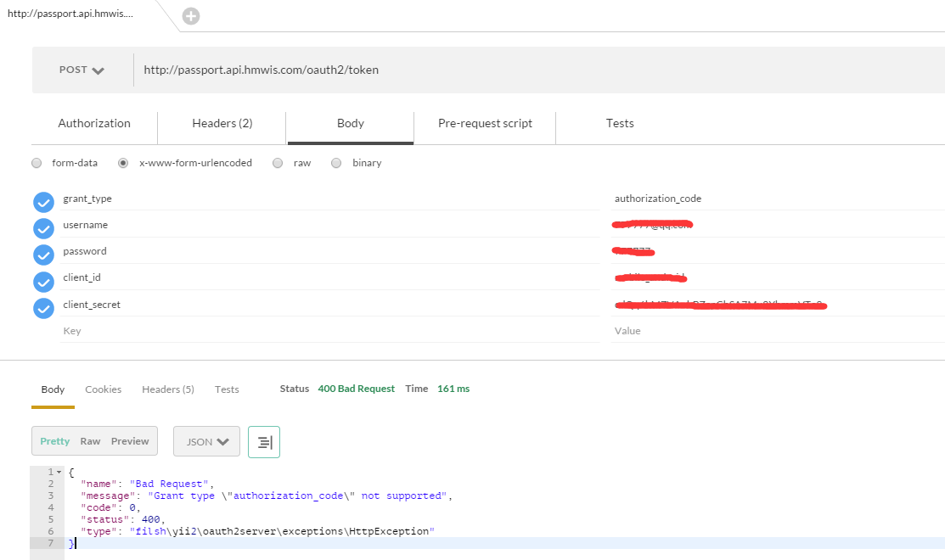This screenshot has width=945, height=560.
Task: Open the Pre-request script tab
Action: tap(485, 124)
